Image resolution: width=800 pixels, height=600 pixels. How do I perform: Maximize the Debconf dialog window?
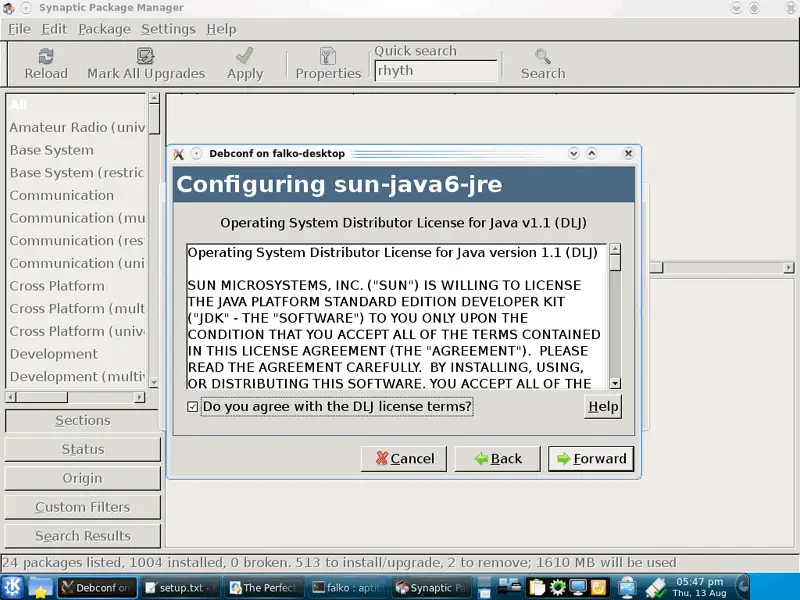click(x=592, y=153)
